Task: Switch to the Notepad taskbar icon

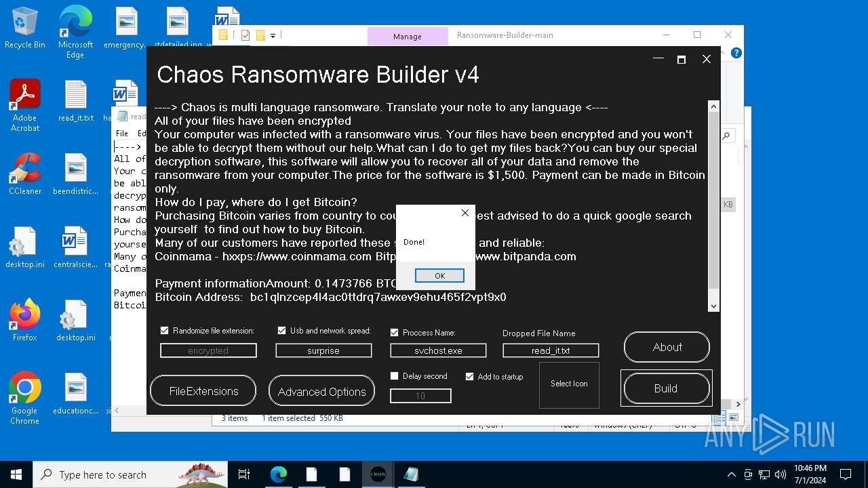Action: 411,474
